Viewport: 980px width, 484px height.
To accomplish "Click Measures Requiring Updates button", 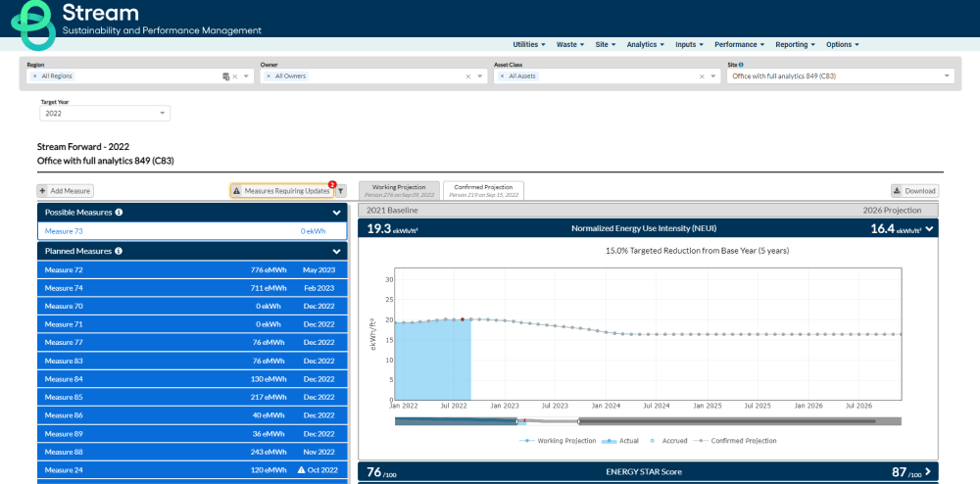I will [x=282, y=191].
